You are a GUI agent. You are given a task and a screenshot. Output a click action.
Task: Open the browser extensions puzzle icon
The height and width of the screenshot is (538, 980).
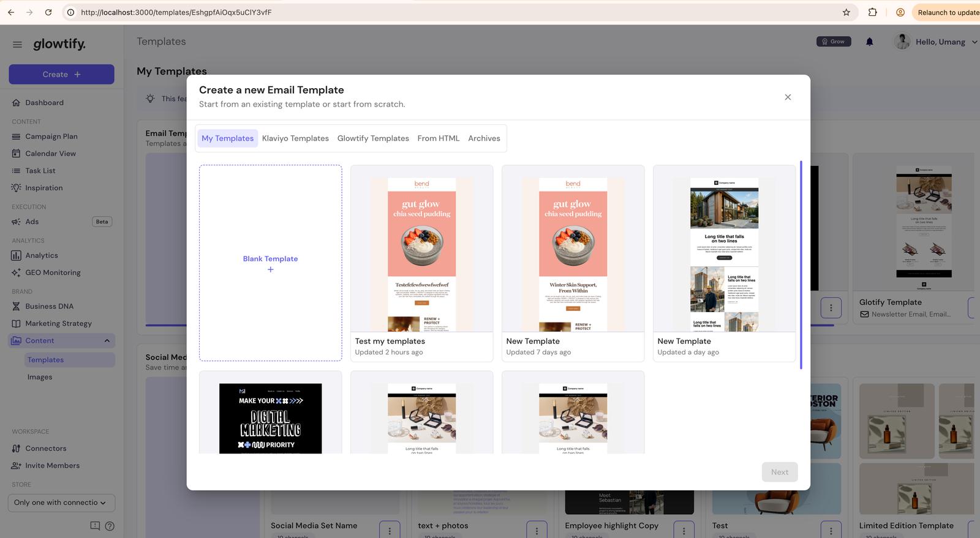tap(873, 12)
